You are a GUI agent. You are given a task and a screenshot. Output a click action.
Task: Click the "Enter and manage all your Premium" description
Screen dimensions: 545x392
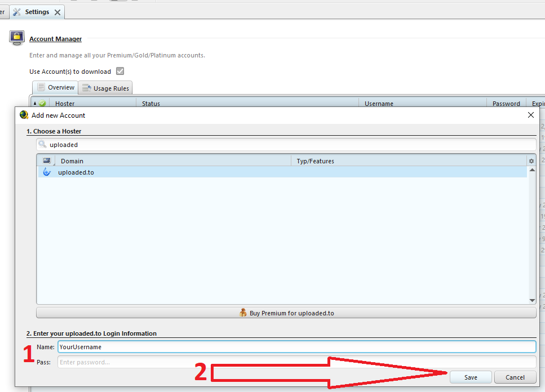coord(117,55)
